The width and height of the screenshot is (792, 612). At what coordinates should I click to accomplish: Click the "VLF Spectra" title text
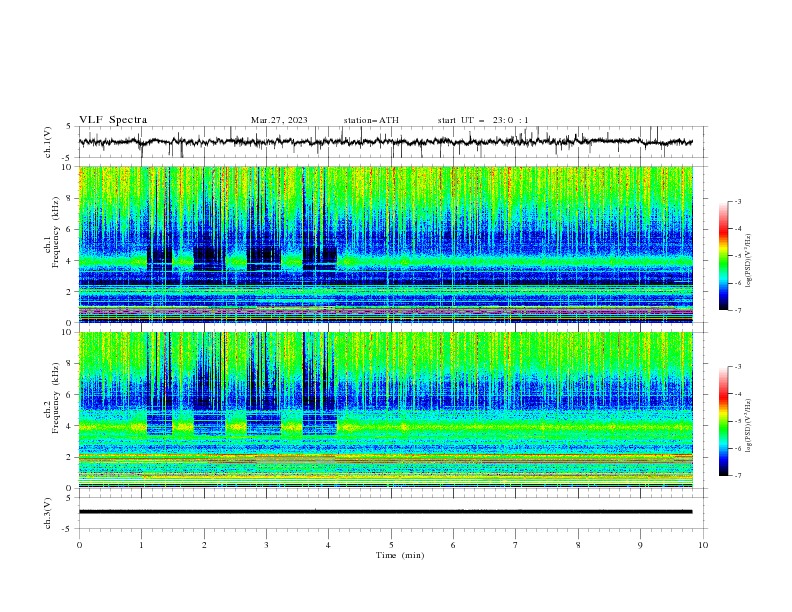[x=113, y=120]
